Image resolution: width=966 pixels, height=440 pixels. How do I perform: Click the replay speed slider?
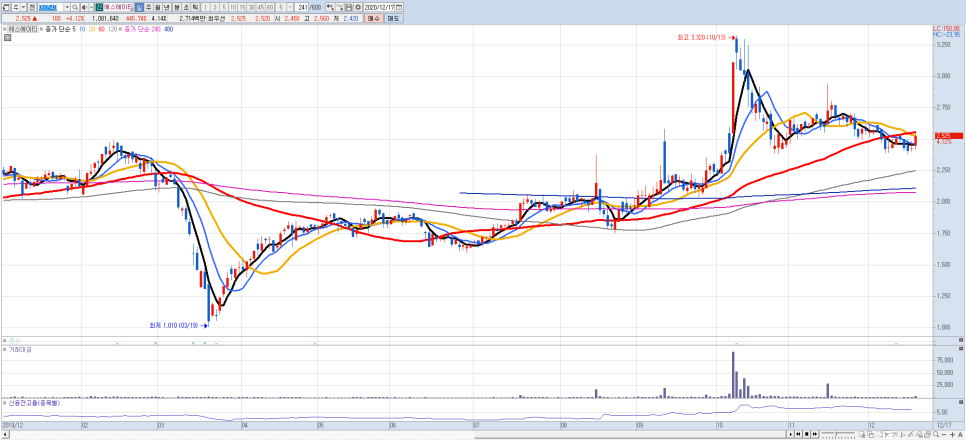[838, 434]
